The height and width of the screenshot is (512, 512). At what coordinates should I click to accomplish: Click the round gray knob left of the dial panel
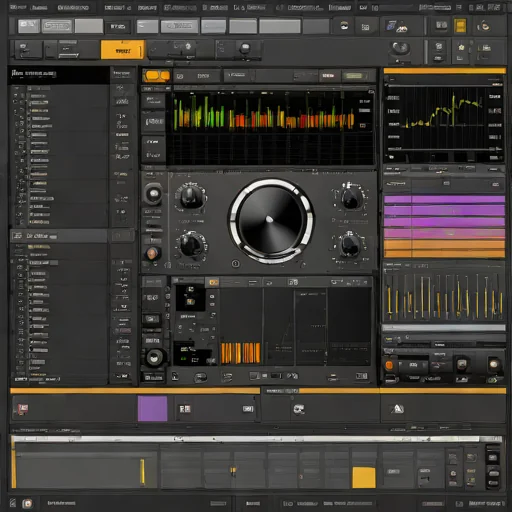(x=154, y=194)
